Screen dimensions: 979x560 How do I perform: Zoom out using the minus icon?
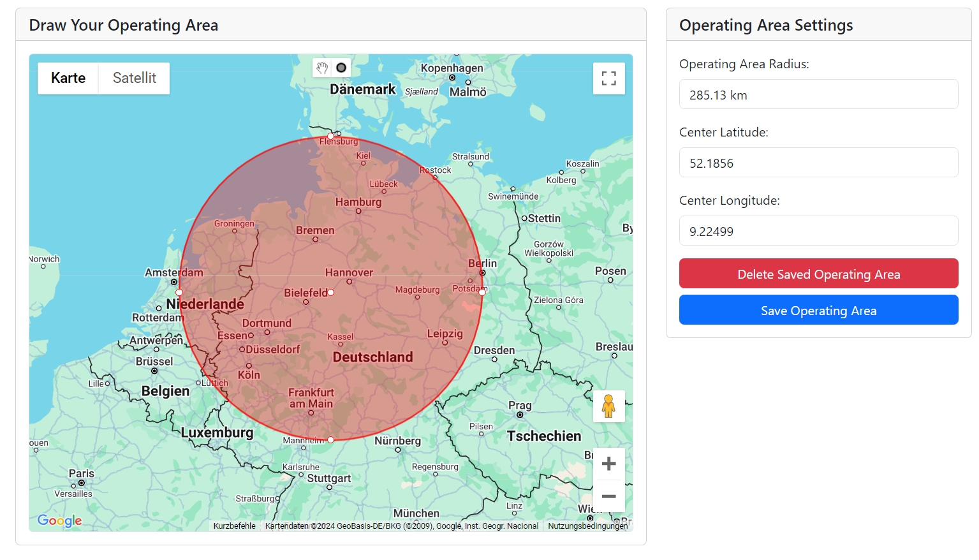608,496
